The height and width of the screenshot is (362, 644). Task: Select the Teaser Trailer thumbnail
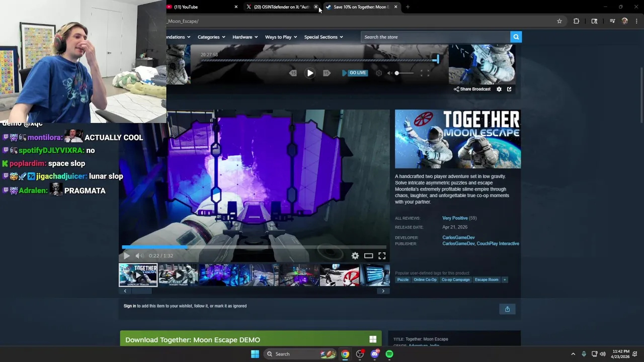point(178,275)
